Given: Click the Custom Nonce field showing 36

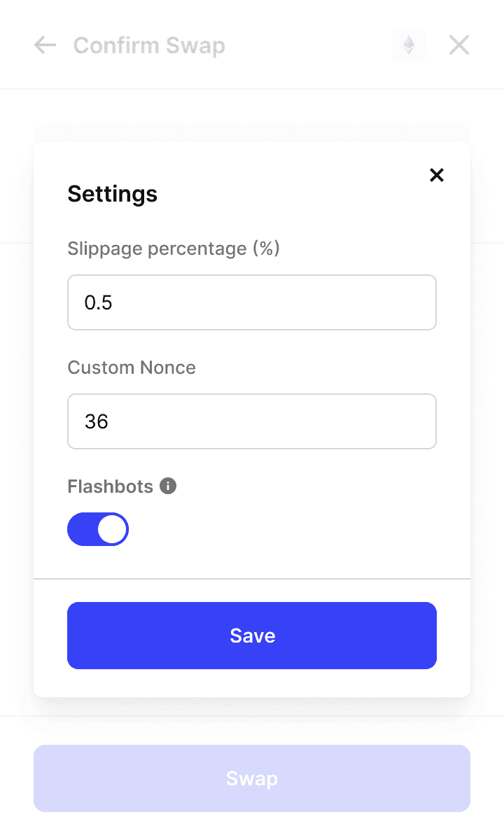Looking at the screenshot, I should pos(252,421).
